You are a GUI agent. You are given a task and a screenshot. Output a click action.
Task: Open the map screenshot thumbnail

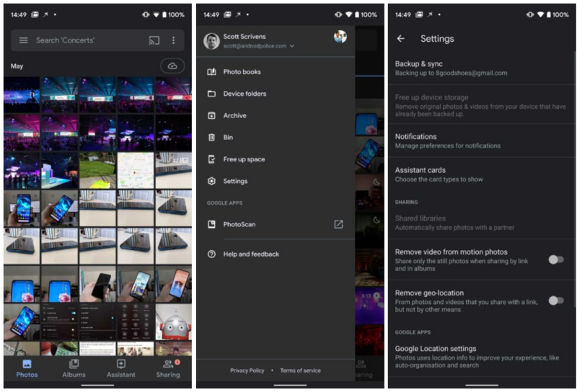coord(136,171)
